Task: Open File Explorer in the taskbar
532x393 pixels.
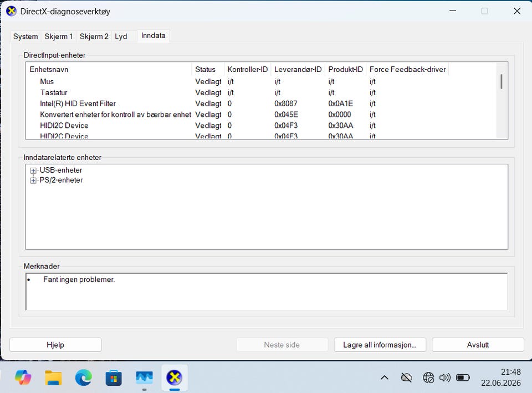Action: (53, 378)
